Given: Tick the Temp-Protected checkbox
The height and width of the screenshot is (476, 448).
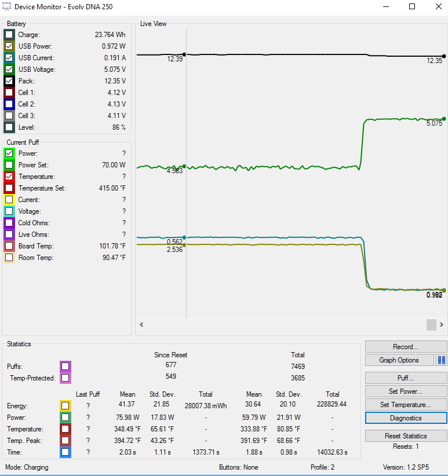Looking at the screenshot, I should tap(65, 378).
